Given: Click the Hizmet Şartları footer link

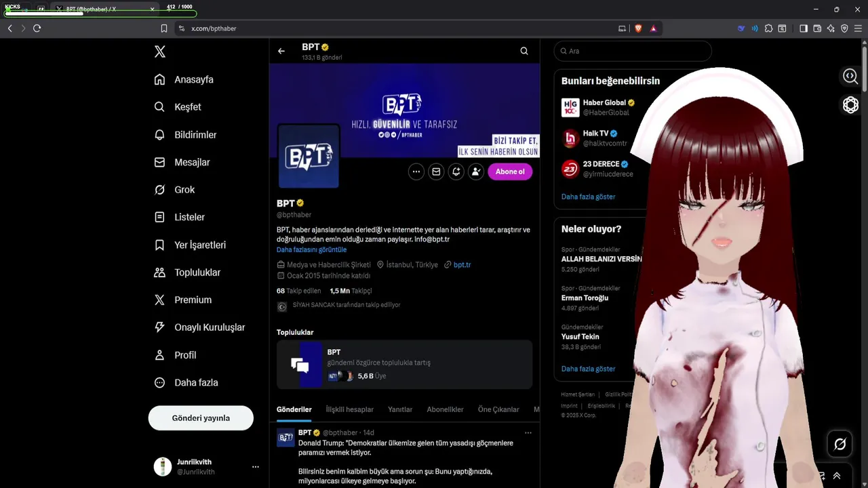Looking at the screenshot, I should [578, 394].
